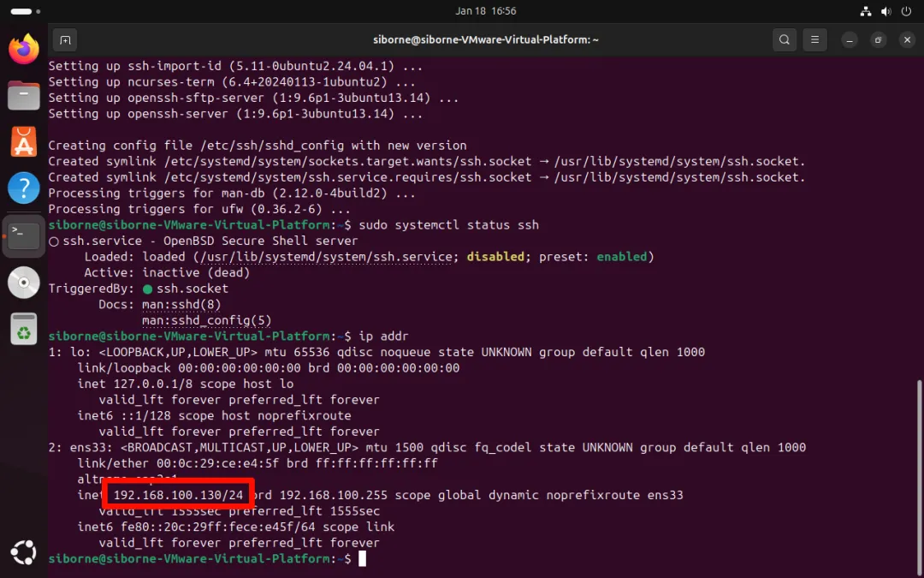Screen dimensions: 924x578
Task: Open the Files manager in dock
Action: (24, 96)
